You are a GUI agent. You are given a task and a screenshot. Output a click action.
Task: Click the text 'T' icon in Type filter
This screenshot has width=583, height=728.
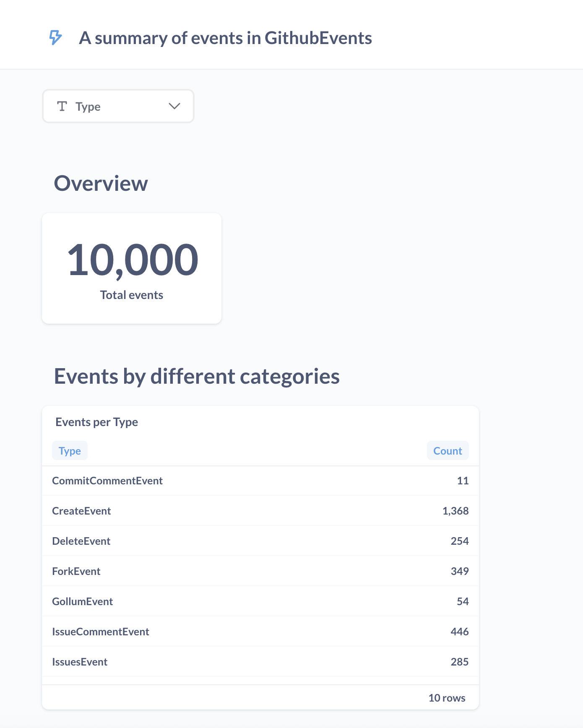point(62,107)
